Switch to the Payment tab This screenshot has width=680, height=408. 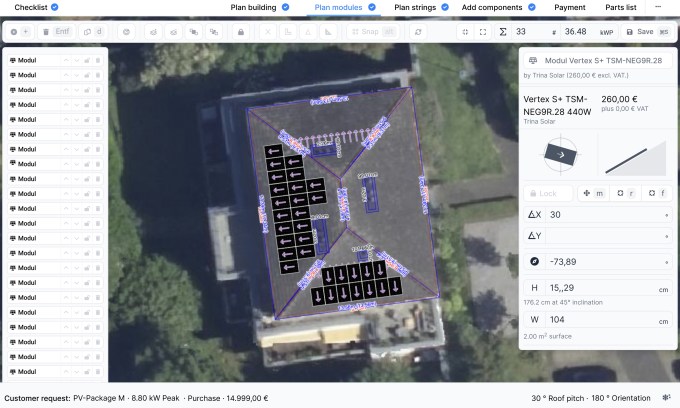click(570, 7)
